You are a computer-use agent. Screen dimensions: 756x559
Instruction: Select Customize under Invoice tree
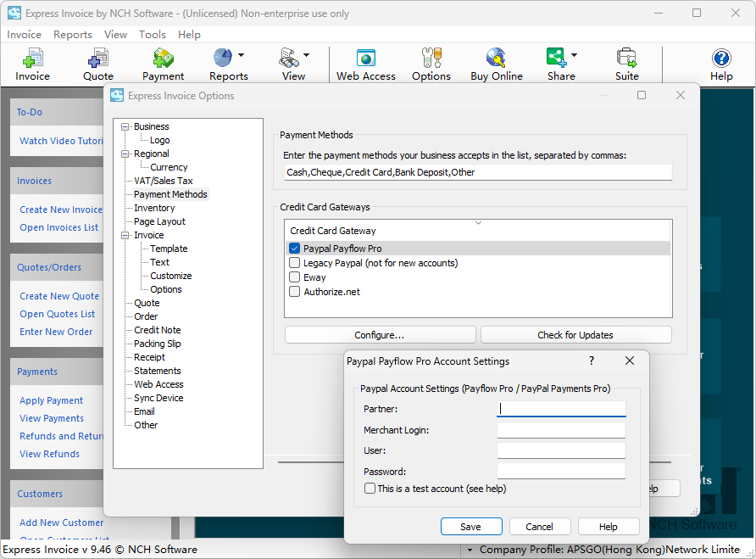click(x=170, y=276)
